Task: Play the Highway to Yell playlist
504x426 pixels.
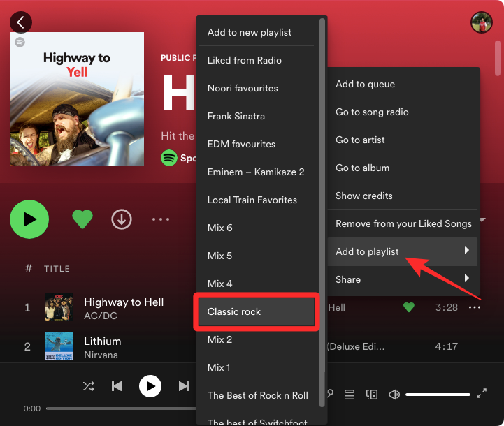Action: 29,219
